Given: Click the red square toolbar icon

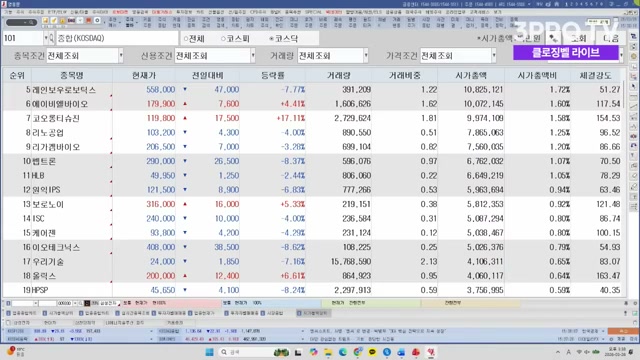Looking at the screenshot, I should coord(89,20).
